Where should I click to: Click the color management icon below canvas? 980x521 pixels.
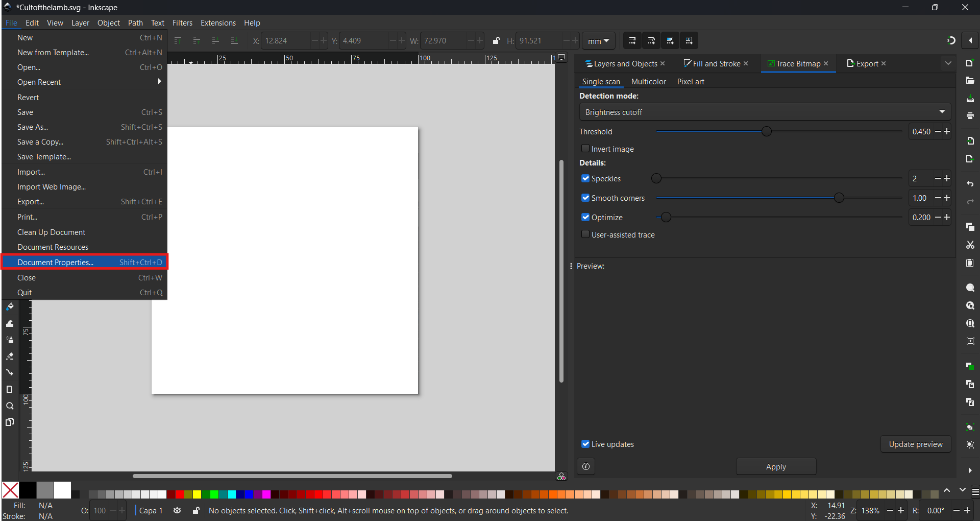coord(561,477)
